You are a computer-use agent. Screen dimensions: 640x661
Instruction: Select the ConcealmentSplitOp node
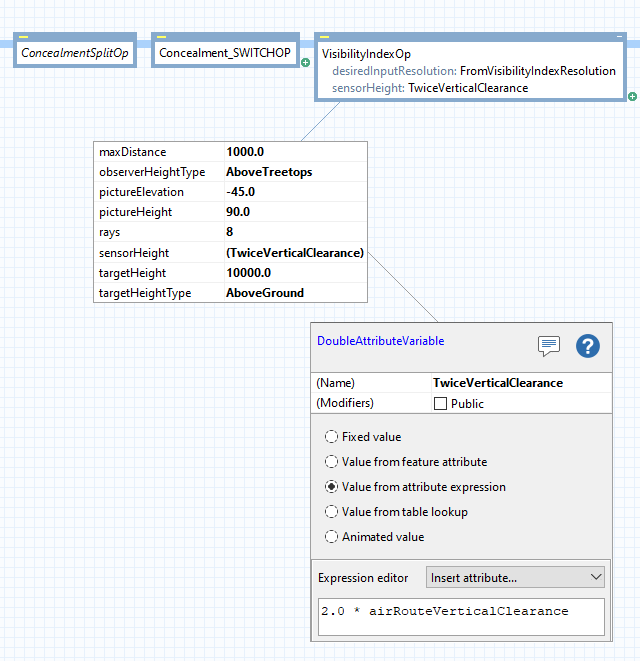[76, 53]
